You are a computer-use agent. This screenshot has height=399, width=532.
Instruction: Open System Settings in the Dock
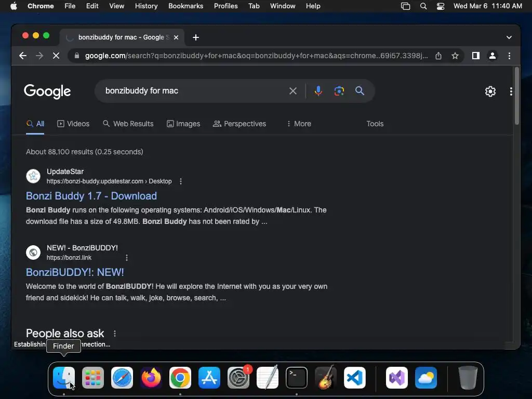tap(238, 378)
